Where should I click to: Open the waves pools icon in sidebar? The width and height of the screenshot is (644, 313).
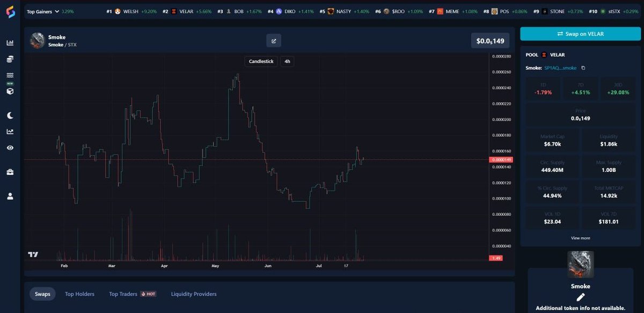[10, 75]
